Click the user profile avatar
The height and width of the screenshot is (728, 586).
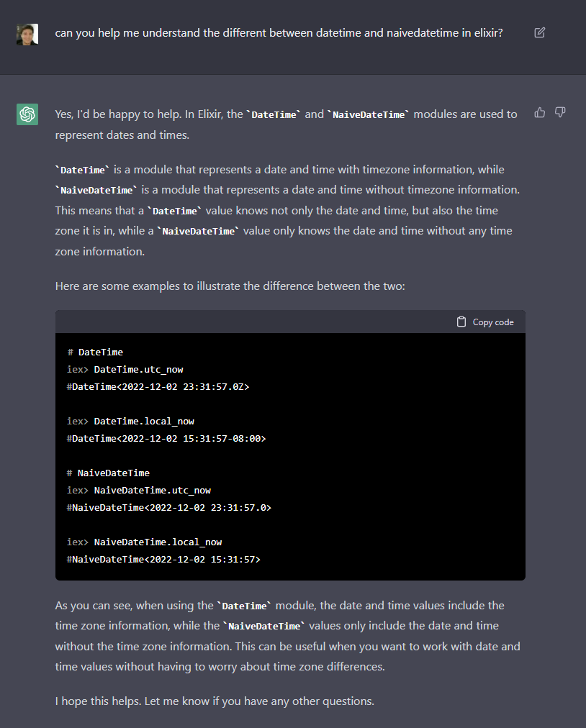pos(27,35)
